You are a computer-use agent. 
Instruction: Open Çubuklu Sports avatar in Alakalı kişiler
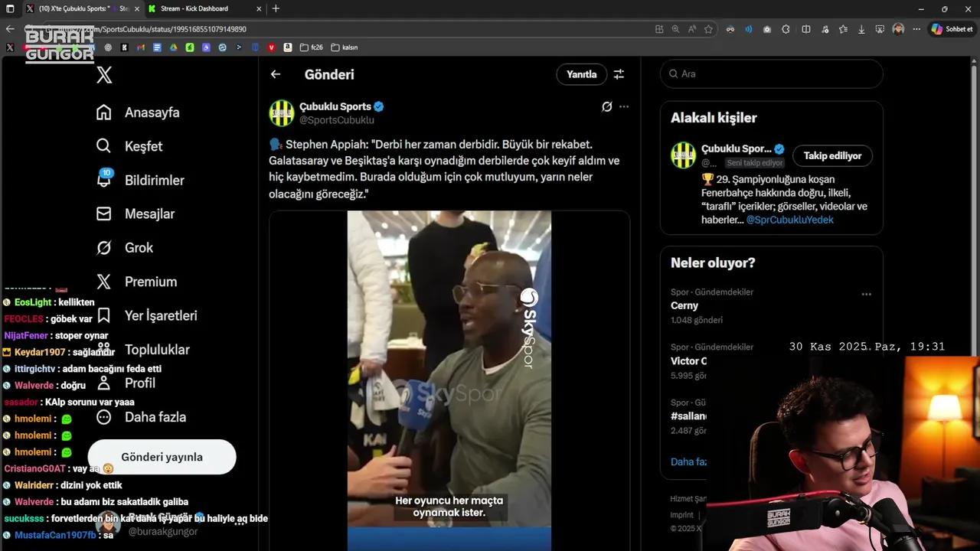point(684,155)
